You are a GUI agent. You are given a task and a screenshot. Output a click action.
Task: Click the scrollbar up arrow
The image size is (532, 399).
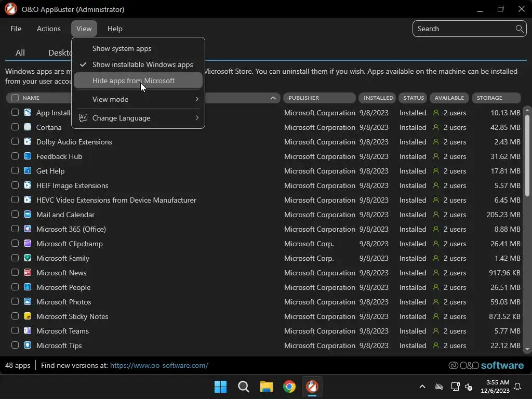[x=527, y=110]
